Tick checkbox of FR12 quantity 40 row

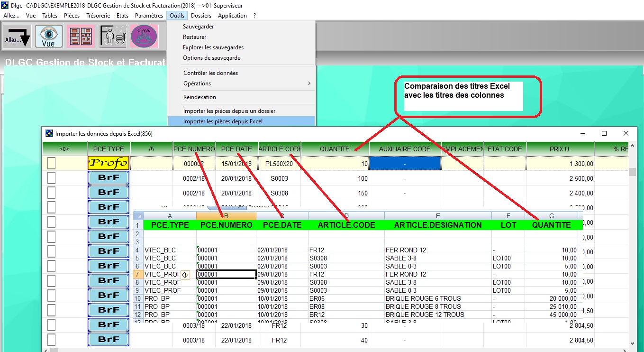pos(51,340)
